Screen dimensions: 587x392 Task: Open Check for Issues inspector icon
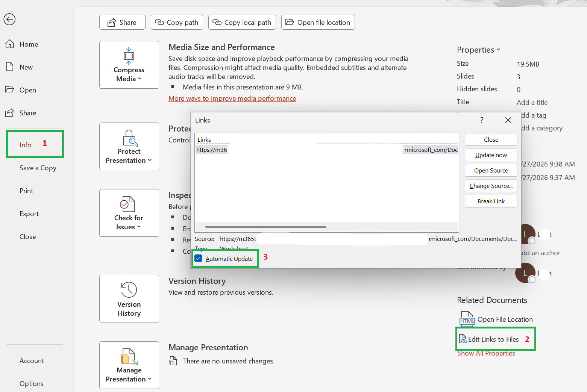[x=127, y=204]
